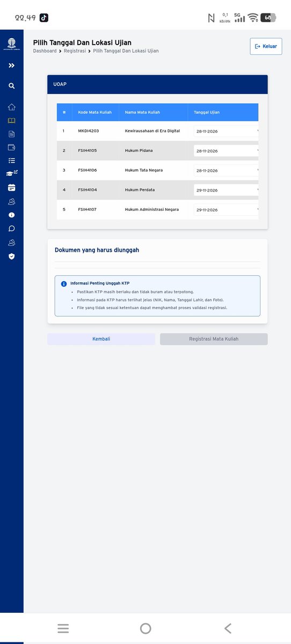Image resolution: width=291 pixels, height=644 pixels.
Task: Tap Android recent apps menu button
Action: 63,628
